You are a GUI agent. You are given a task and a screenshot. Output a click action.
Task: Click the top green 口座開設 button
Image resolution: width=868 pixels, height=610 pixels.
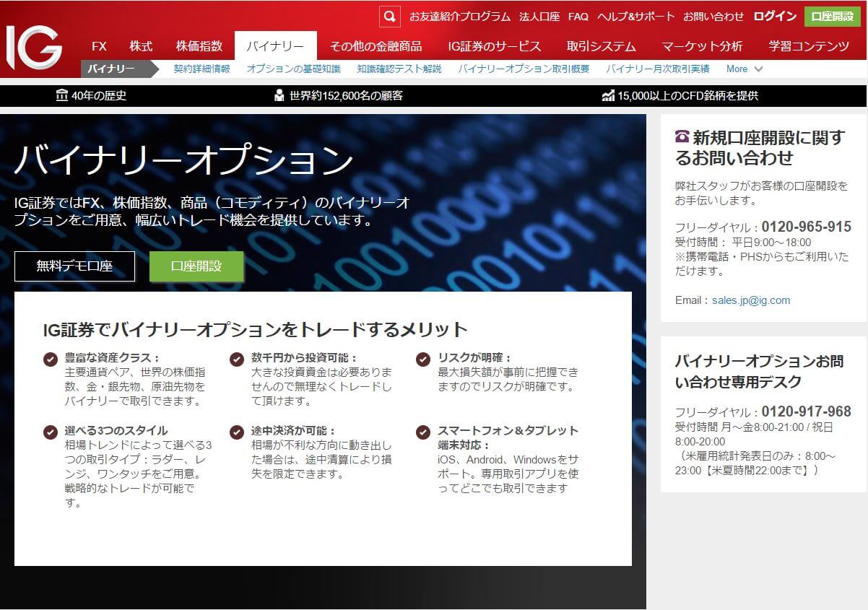833,17
